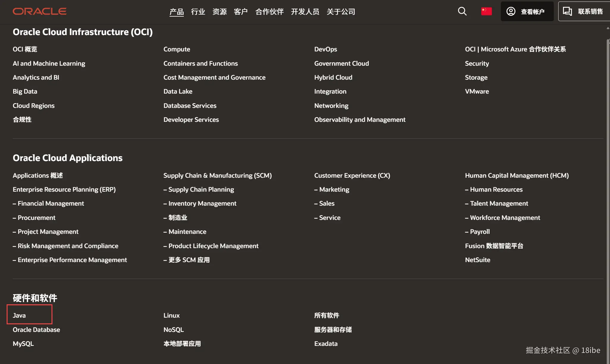Click the Oracle logo
This screenshot has width=610, height=364.
pos(40,11)
